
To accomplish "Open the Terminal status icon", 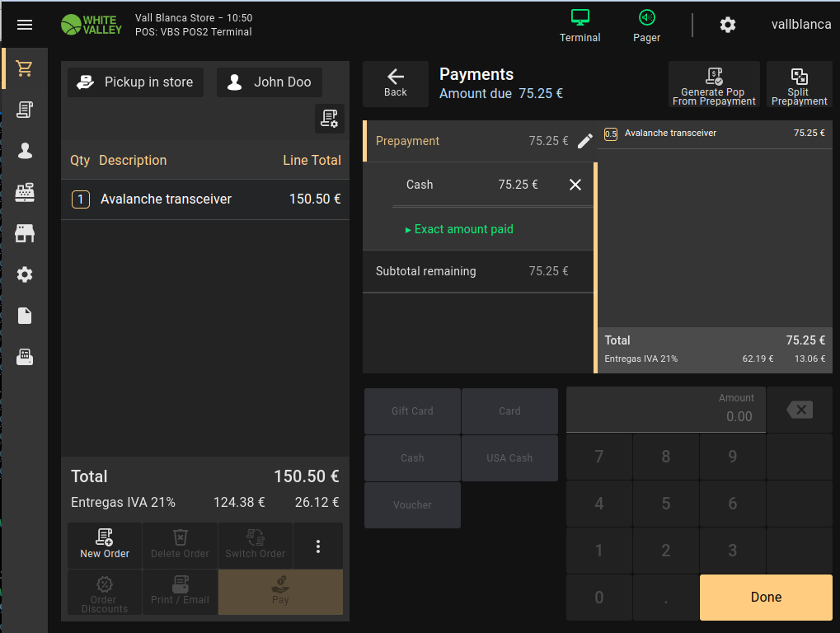I will click(x=580, y=26).
